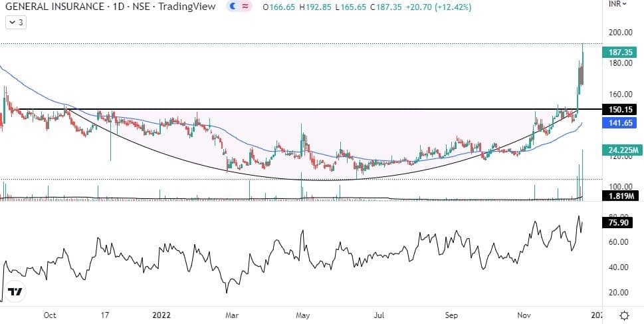Screen dimensions: 644x324
Task: Click the 141.65 moving average price label
Action: pos(618,123)
